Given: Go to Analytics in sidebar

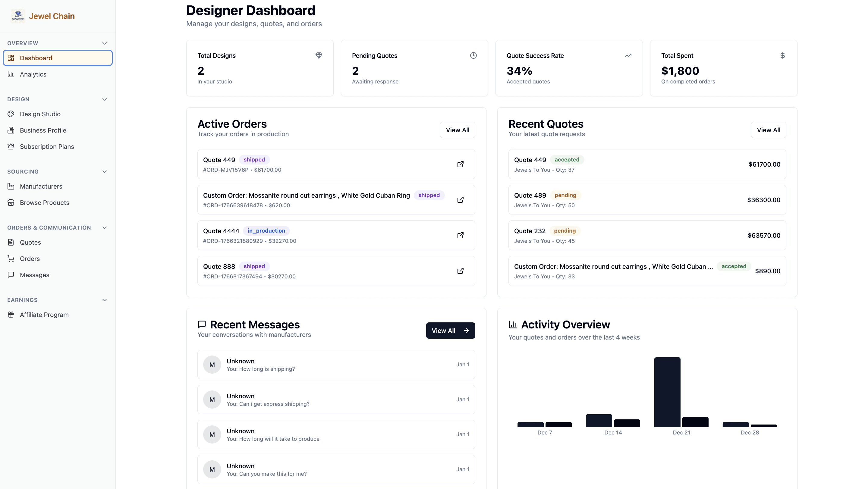Looking at the screenshot, I should pyautogui.click(x=33, y=74).
